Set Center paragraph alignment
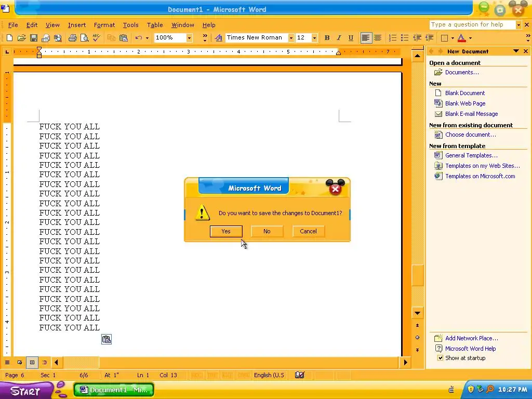 [x=377, y=37]
